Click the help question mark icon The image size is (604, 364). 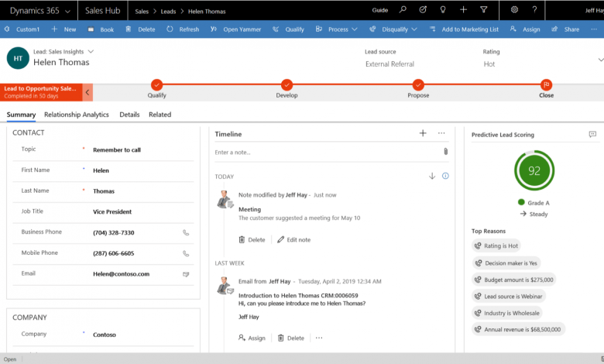tap(534, 9)
